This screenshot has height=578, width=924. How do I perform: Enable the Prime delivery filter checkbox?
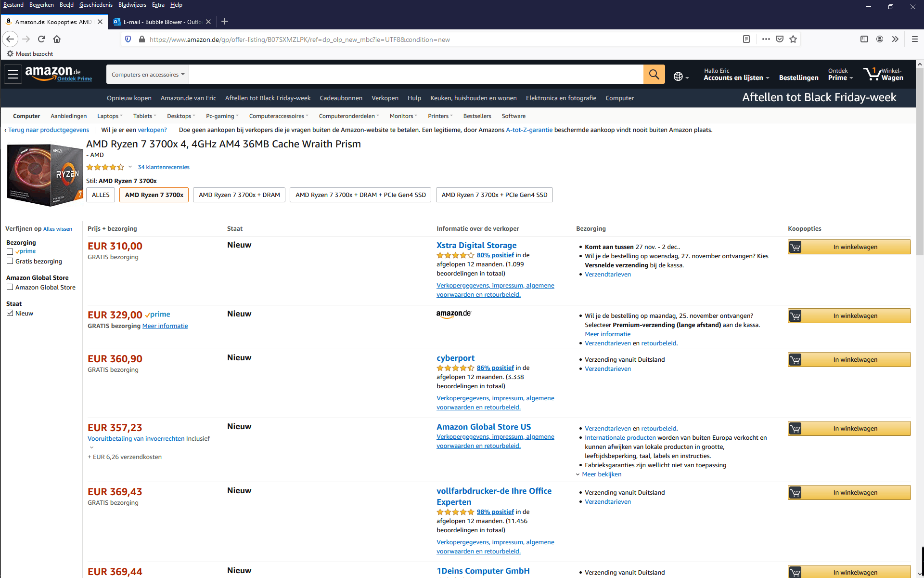10,251
